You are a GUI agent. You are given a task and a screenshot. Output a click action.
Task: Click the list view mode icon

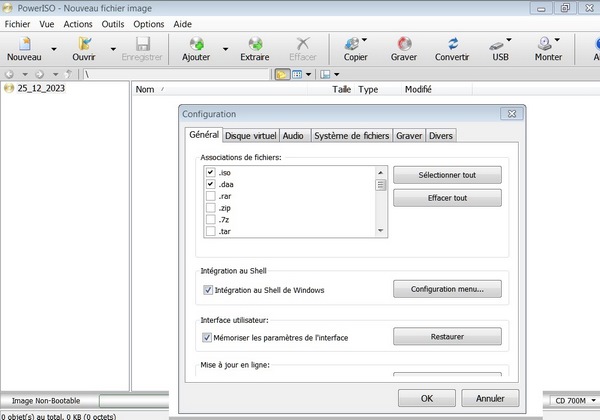tap(297, 74)
